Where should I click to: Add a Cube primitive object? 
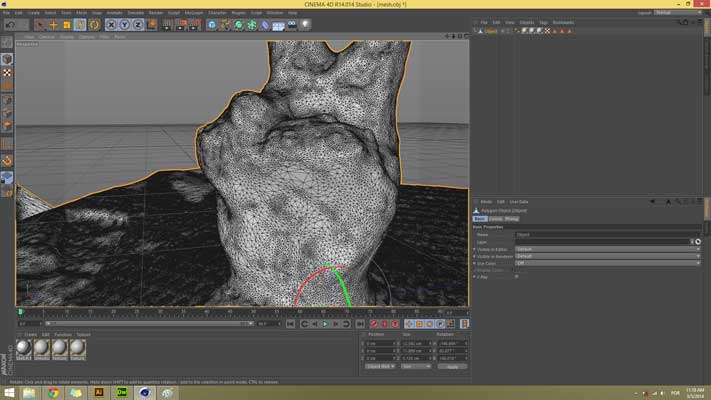coord(213,24)
